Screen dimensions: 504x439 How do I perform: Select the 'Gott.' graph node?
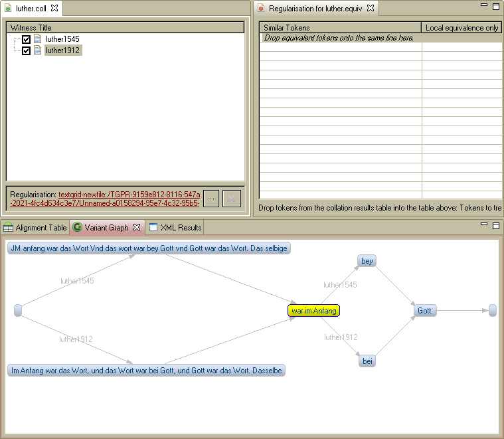(x=425, y=311)
